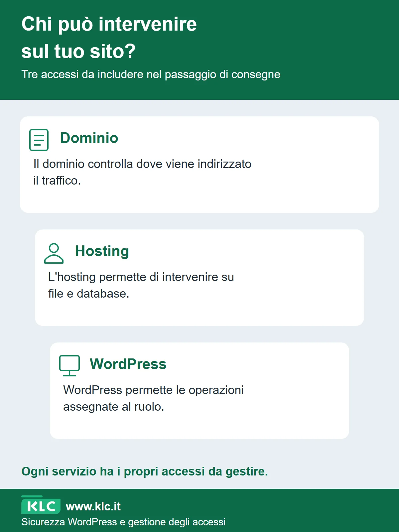The image size is (399, 532).
Task: Click 'Ogni servizio ha i propri accessi da gestire.'
Action: (145, 471)
